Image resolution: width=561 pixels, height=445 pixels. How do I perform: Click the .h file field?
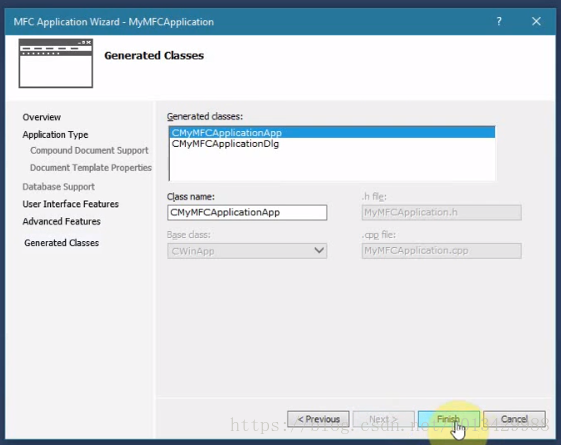(x=442, y=212)
